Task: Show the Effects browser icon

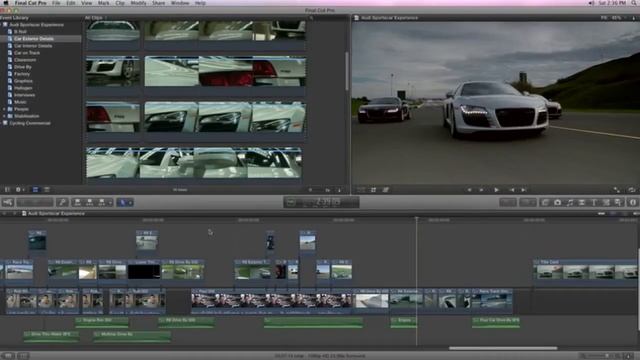Action: coord(545,202)
